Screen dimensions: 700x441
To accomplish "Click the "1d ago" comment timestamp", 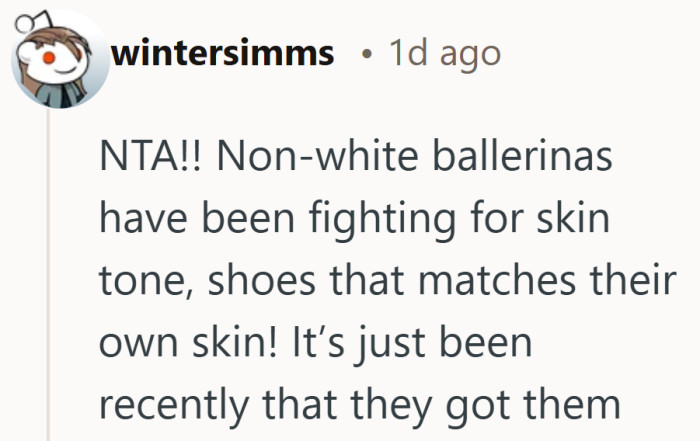I will pyautogui.click(x=443, y=53).
